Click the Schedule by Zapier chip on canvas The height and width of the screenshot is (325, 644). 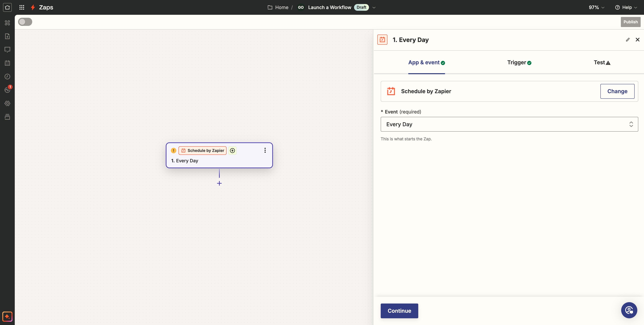[x=202, y=150]
